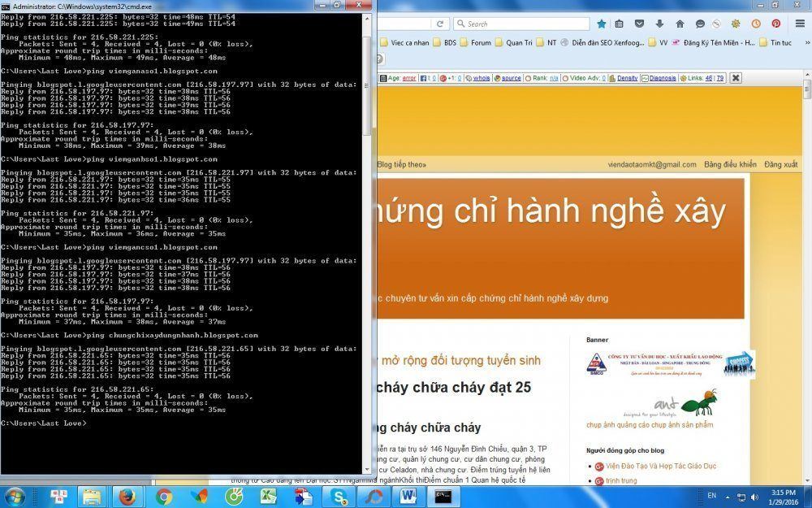The height and width of the screenshot is (508, 812).
Task: Open Skype from the taskbar
Action: coord(339,497)
